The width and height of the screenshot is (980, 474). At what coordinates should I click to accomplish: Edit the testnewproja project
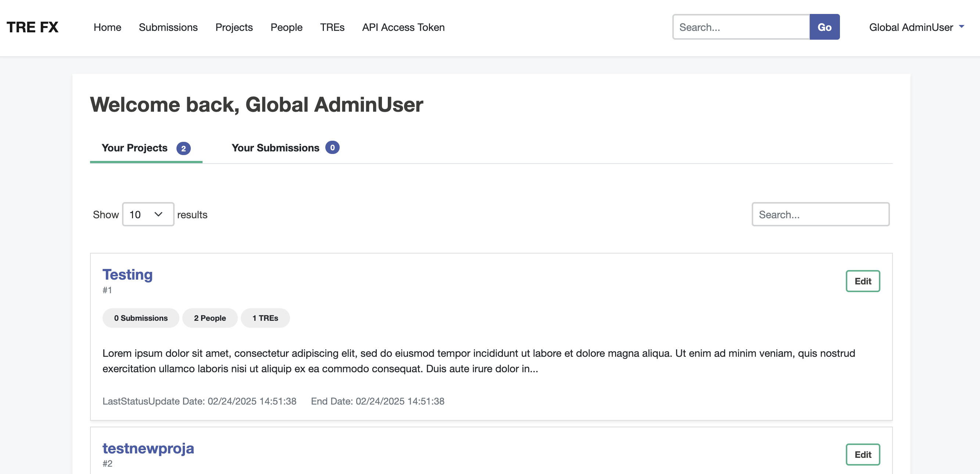pyautogui.click(x=862, y=454)
